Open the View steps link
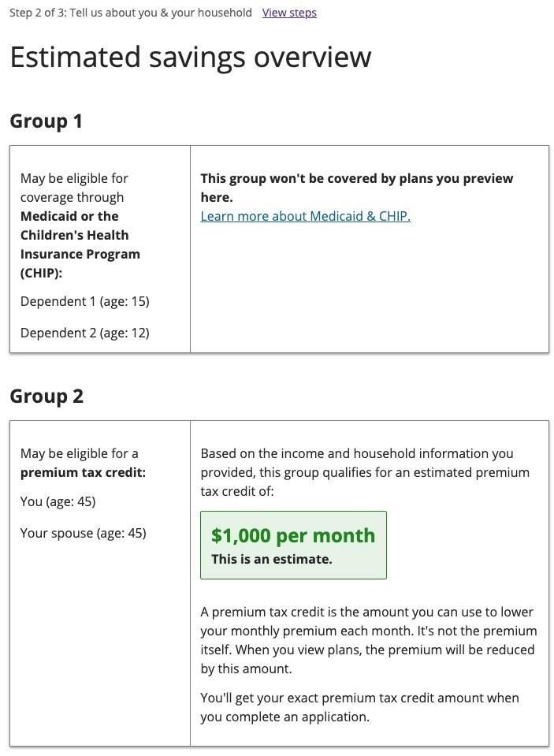The width and height of the screenshot is (554, 756). [x=289, y=13]
